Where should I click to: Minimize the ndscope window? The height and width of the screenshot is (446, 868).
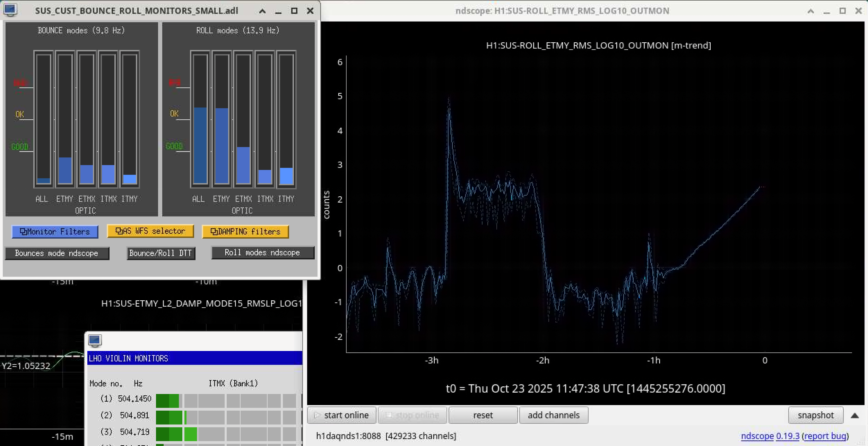click(827, 11)
